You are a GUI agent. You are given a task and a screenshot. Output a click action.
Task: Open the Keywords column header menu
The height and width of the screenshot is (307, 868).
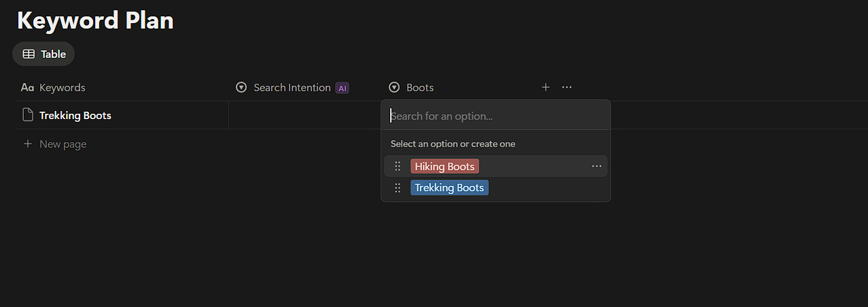coord(63,88)
